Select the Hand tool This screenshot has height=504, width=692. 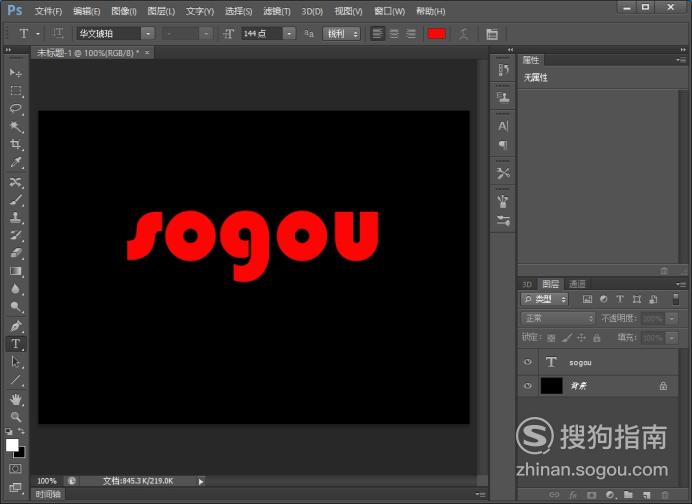16,399
